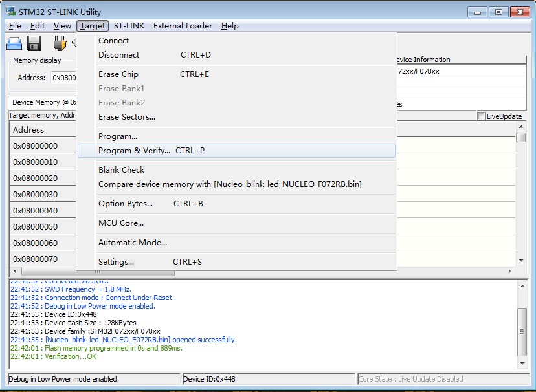
Task: Open the External Loader menu
Action: click(183, 26)
